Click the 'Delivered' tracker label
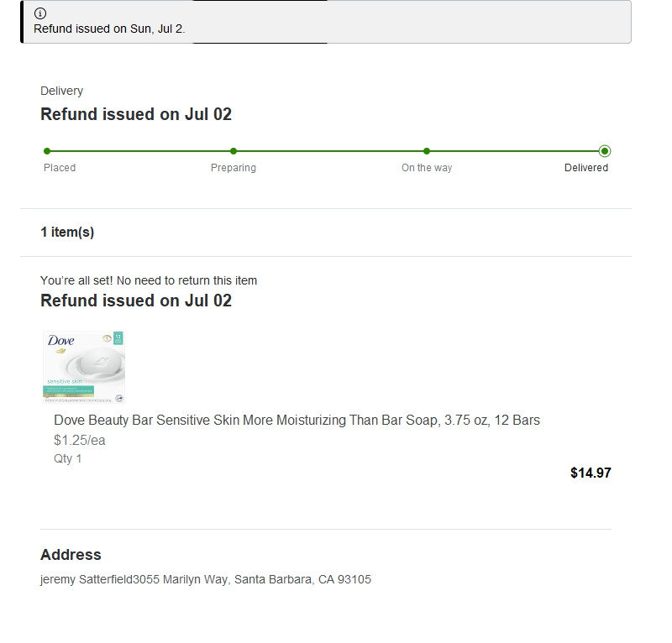This screenshot has height=643, width=672. (586, 168)
